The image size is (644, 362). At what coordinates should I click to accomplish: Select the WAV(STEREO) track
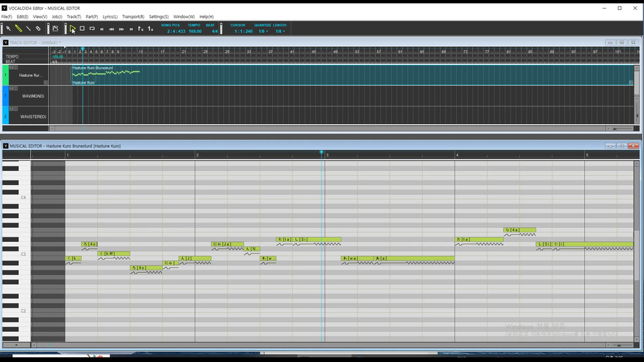(x=34, y=117)
